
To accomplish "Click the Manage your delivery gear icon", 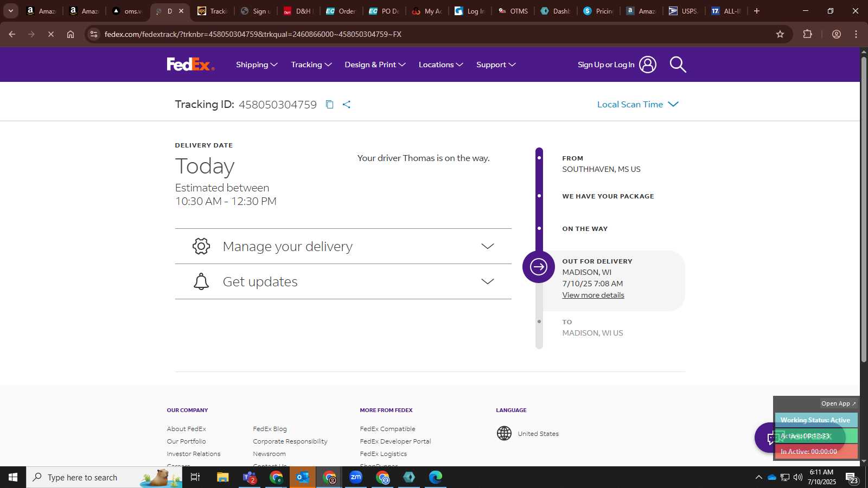I will click(x=201, y=246).
